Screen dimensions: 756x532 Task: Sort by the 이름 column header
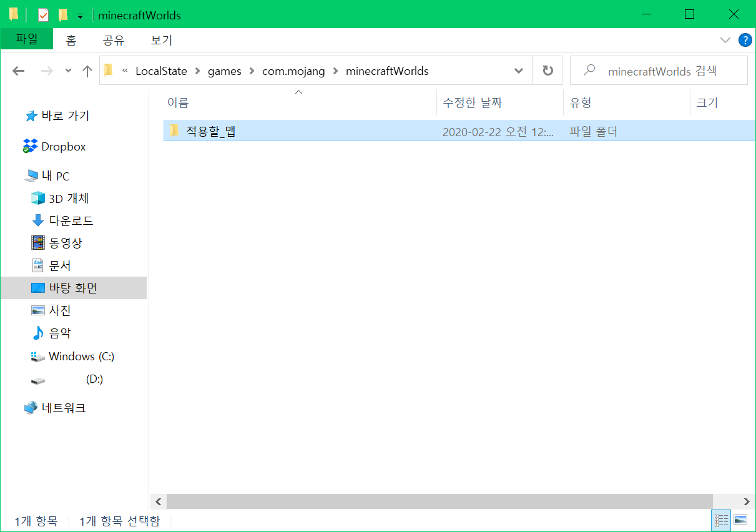[299, 103]
